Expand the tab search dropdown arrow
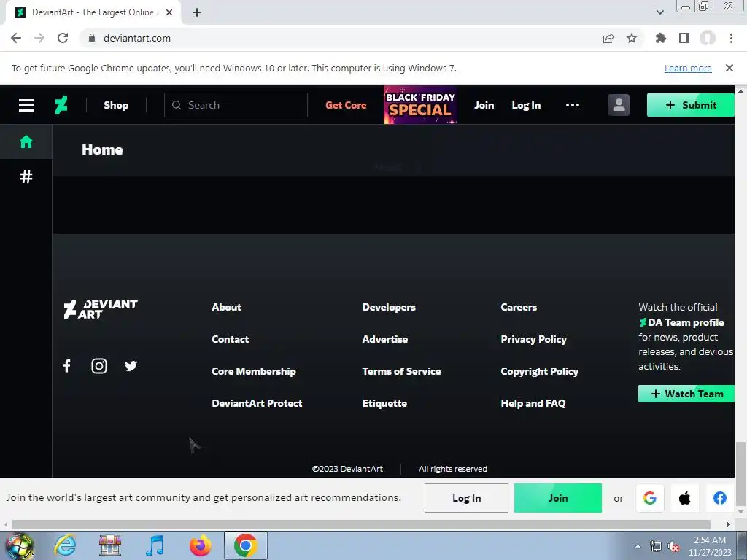The height and width of the screenshot is (560, 747). point(659,12)
